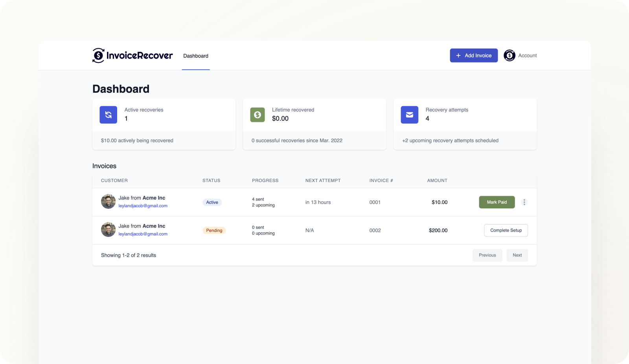Click the Recovery attempts envelope icon

410,115
